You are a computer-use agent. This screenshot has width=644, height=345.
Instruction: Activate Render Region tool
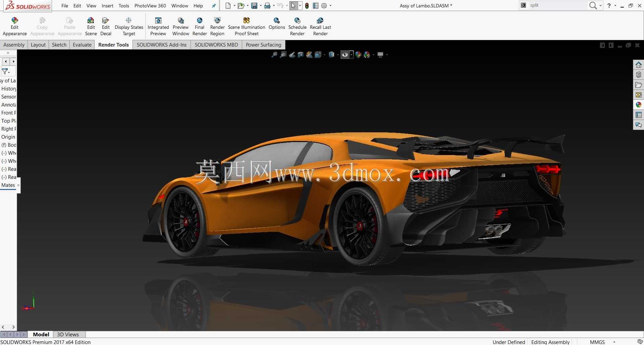[217, 26]
